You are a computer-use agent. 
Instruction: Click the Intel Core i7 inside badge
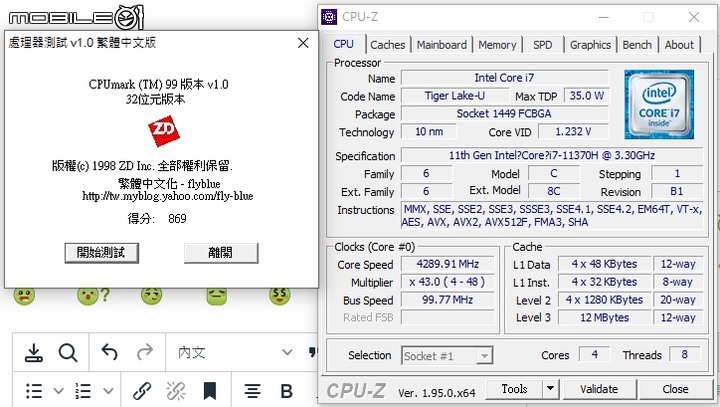(659, 105)
